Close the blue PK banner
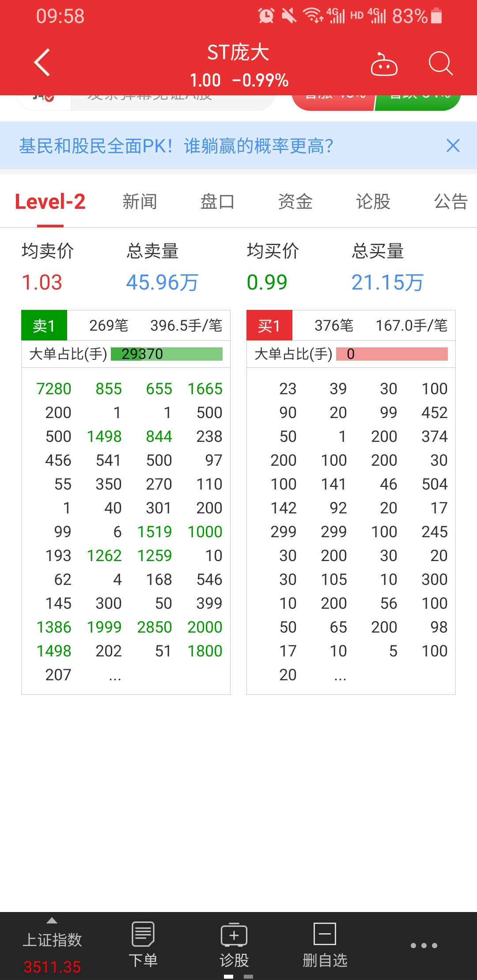477x980 pixels. [x=453, y=146]
